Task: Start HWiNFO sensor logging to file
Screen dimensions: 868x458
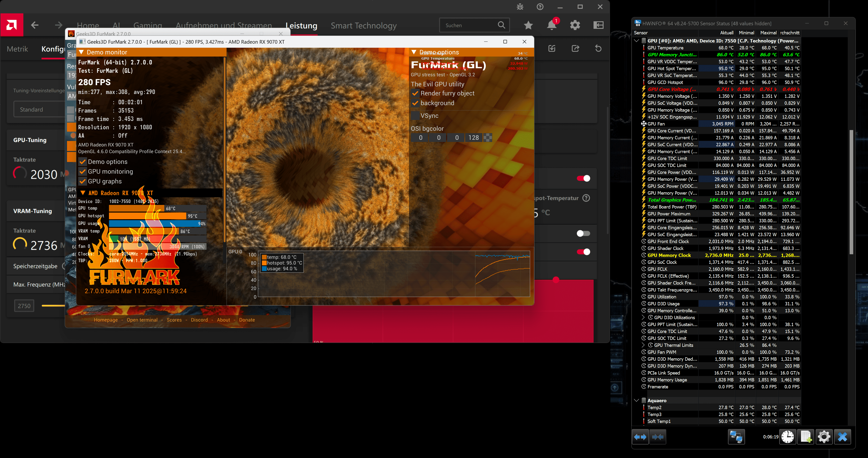Action: pyautogui.click(x=806, y=437)
